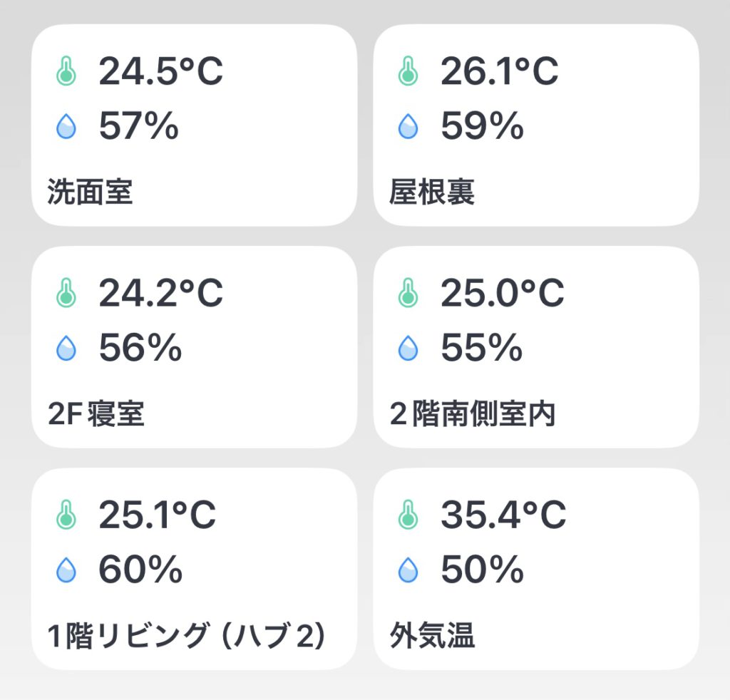
Task: Tap the droplet icon on 1階リビング card
Action: pyautogui.click(x=66, y=570)
